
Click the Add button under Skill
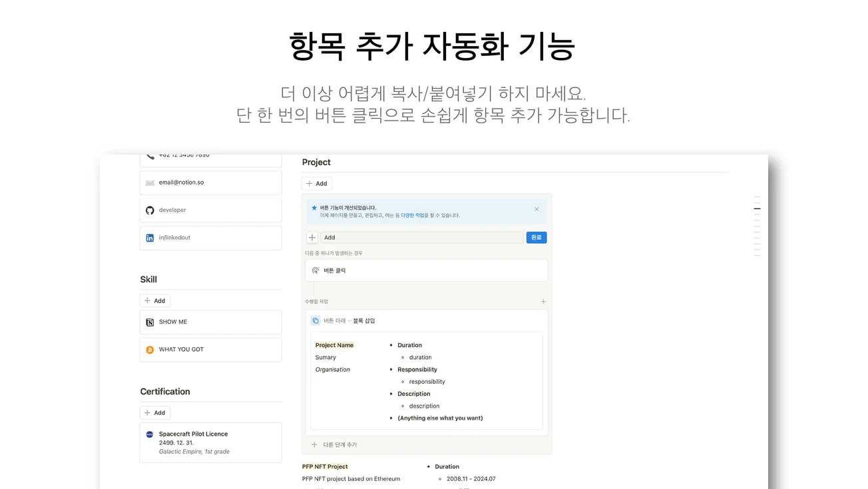click(155, 300)
